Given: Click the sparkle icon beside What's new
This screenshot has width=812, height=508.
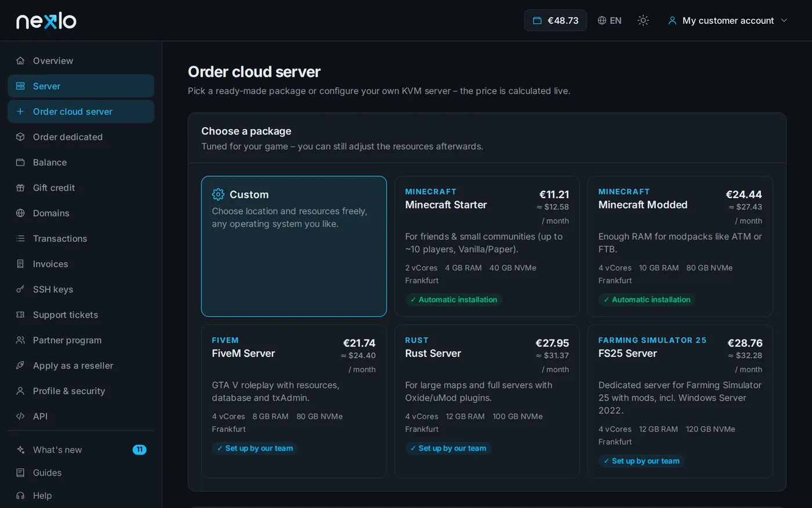Looking at the screenshot, I should coord(20,450).
